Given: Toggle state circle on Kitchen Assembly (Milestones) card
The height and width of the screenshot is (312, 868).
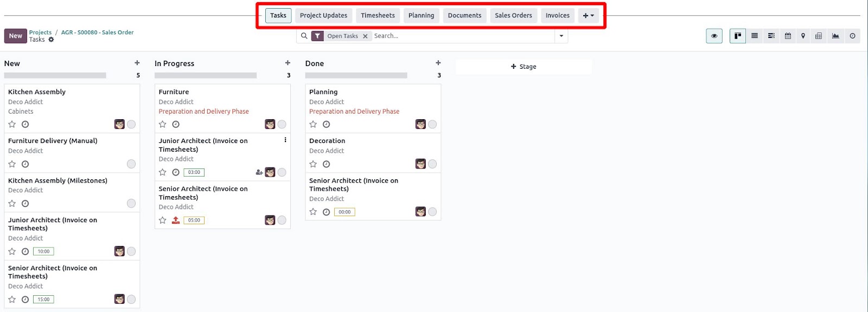Looking at the screenshot, I should 131,204.
